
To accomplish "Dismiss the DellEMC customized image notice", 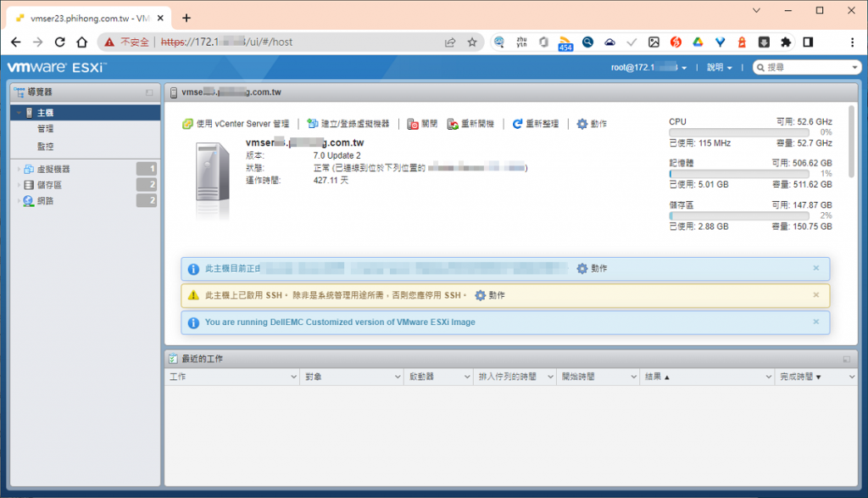I will pyautogui.click(x=816, y=322).
